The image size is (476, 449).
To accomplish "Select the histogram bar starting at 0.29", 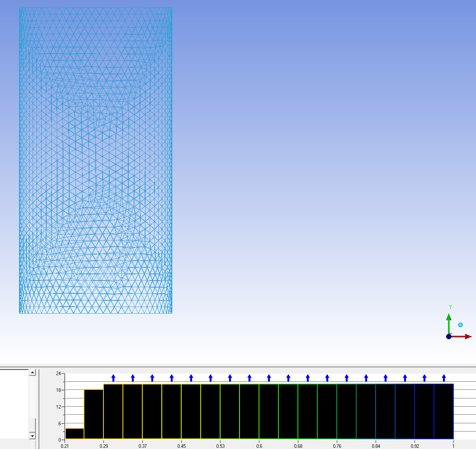I will point(113,412).
